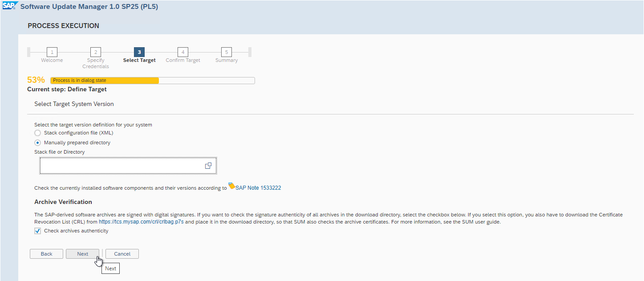The image size is (644, 281).
Task: Uncheck Check archives authenticity checkbox
Action: pyautogui.click(x=38, y=231)
